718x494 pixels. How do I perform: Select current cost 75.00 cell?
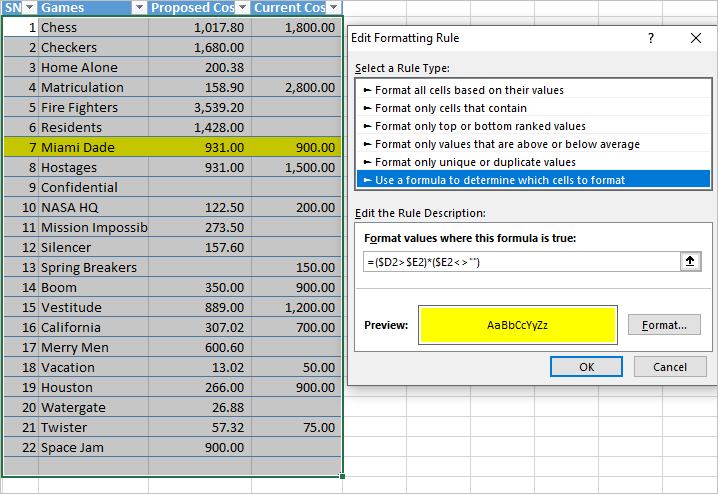point(297,427)
